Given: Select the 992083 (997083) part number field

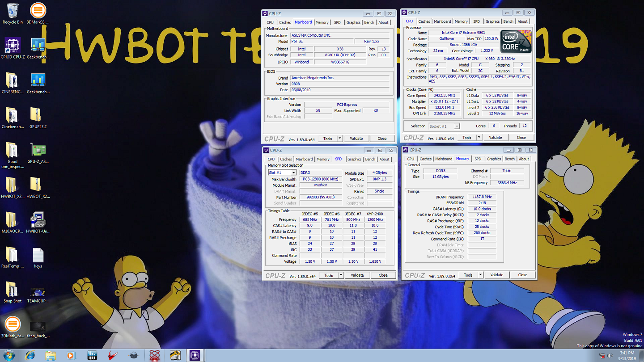Looking at the screenshot, I should click(x=320, y=197).
